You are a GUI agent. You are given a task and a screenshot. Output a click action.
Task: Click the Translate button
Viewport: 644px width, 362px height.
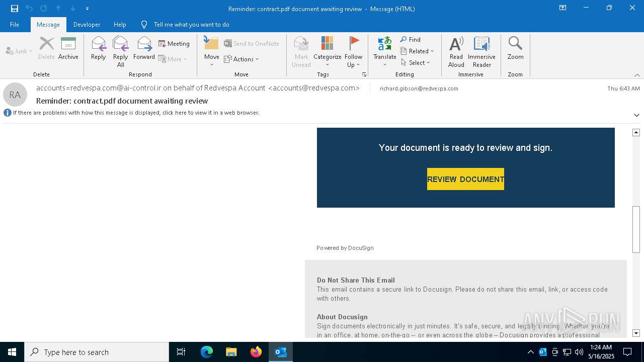pos(385,52)
